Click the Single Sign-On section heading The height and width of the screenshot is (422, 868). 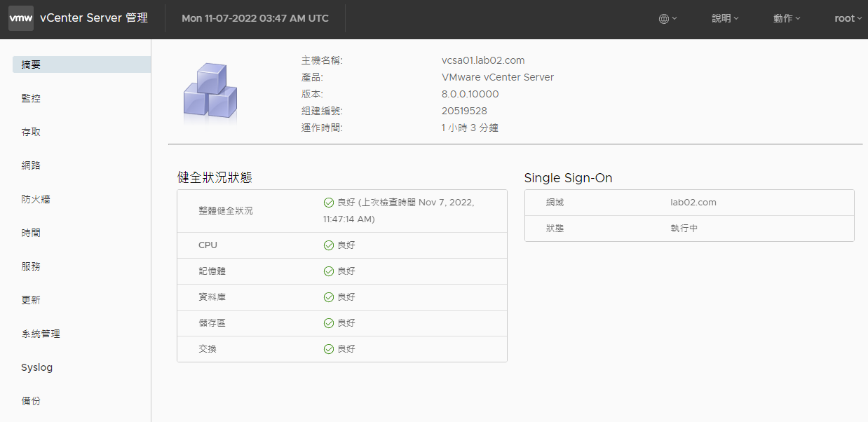(x=569, y=178)
